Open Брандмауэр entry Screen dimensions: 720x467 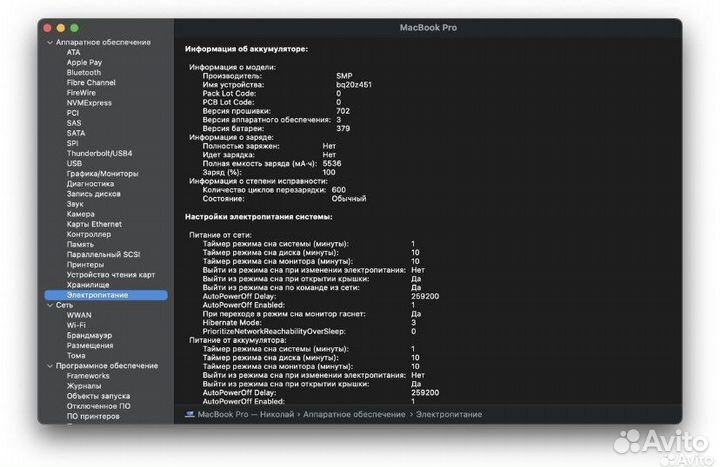pyautogui.click(x=89, y=335)
